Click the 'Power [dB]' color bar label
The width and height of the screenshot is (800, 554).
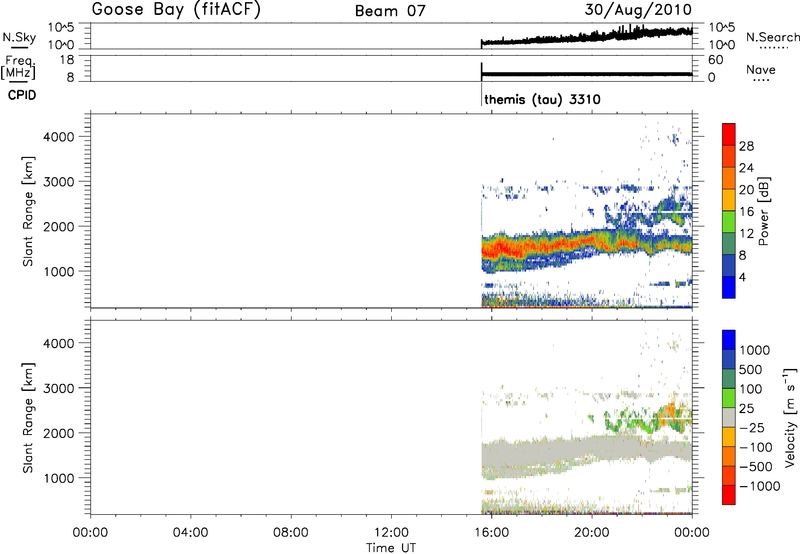(763, 211)
